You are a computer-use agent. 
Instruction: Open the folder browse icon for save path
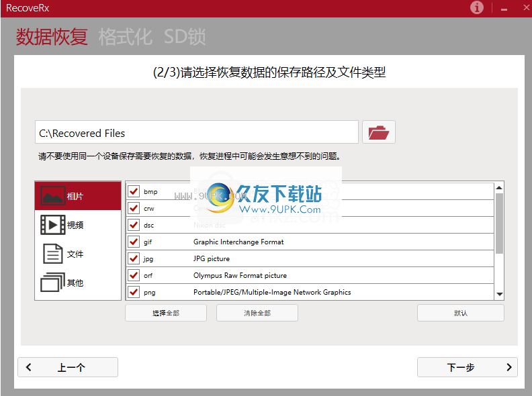[378, 132]
